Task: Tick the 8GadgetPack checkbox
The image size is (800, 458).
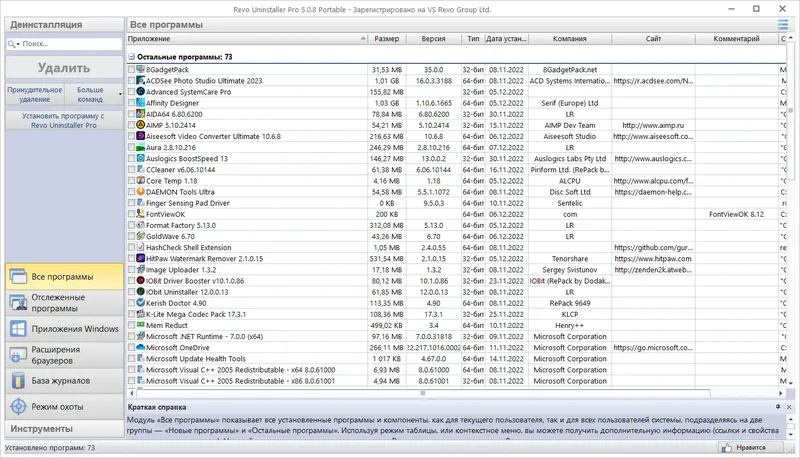Action: point(132,69)
